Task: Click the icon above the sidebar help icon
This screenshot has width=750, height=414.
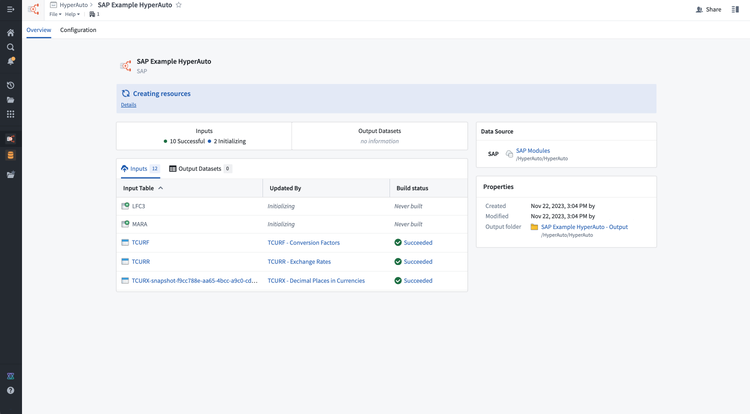Action: tap(11, 376)
